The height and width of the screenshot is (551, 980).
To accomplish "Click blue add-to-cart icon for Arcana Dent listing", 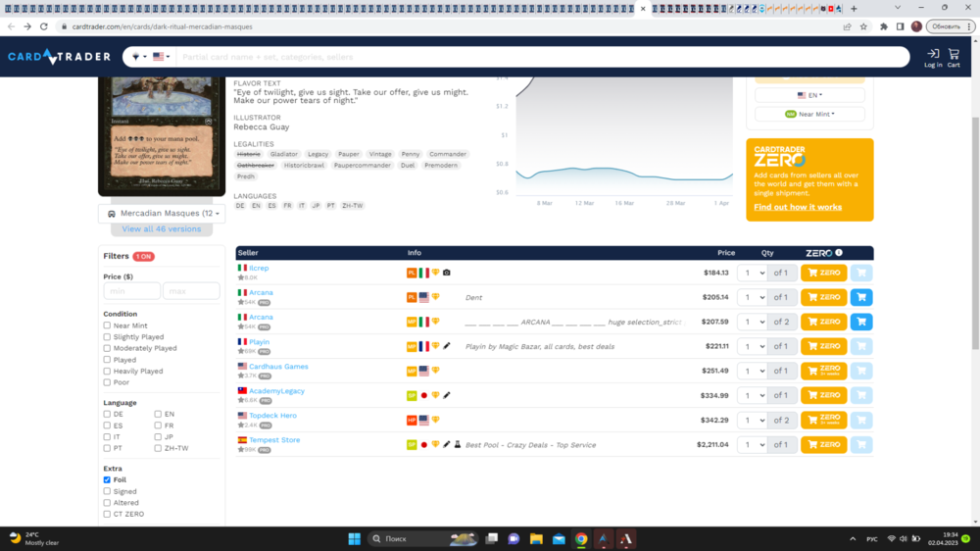I will 861,297.
